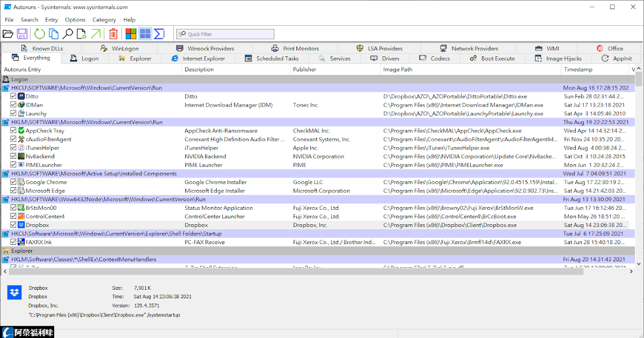This screenshot has height=338, width=644.
Task: Click the blue Sigma toolbar icon
Action: [159, 34]
